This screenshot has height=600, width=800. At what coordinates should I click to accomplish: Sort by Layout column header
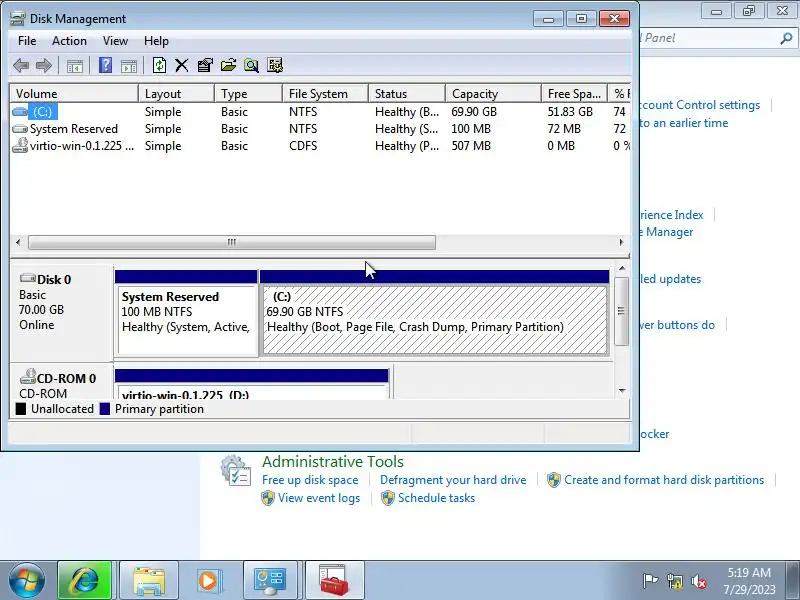point(177,94)
